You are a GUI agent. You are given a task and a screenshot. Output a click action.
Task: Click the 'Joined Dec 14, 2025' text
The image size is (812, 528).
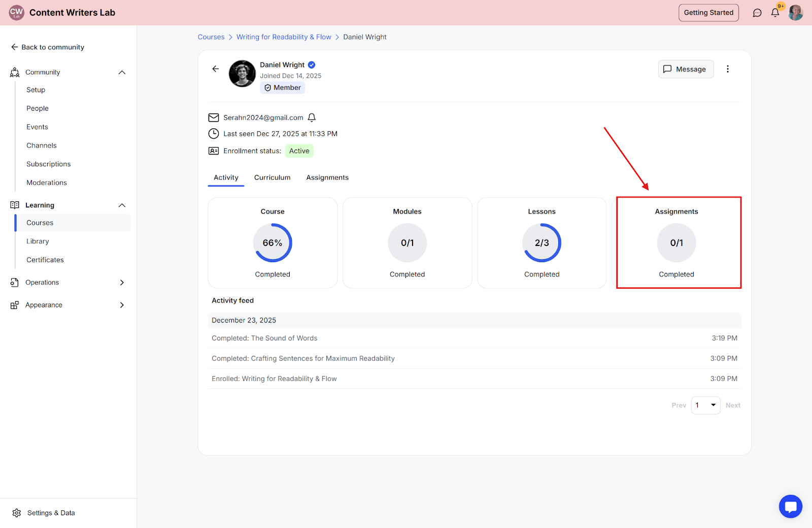click(290, 76)
